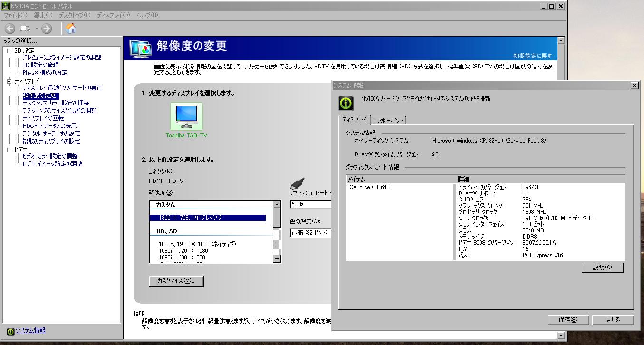Close the システム情報 dialog with X
644x345 pixels.
(x=634, y=86)
